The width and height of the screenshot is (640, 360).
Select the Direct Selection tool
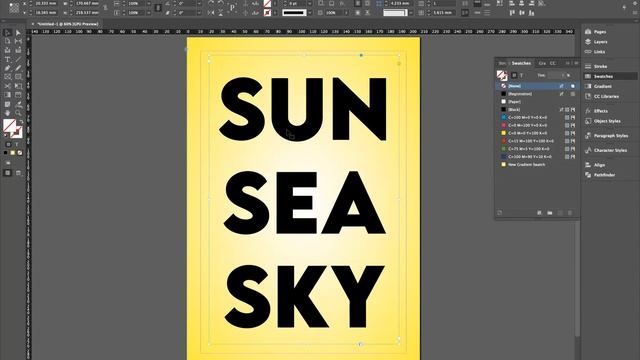(18, 33)
